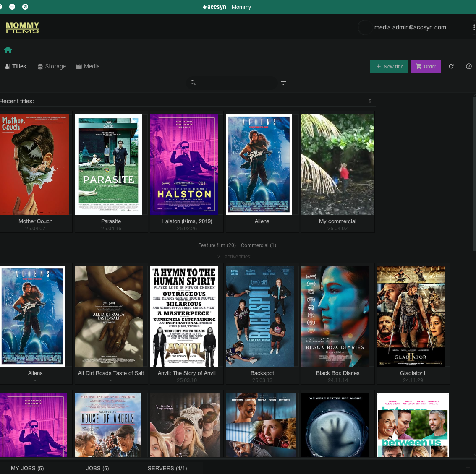Filter by Feature film (20)
This screenshot has width=476, height=474.
(x=217, y=245)
